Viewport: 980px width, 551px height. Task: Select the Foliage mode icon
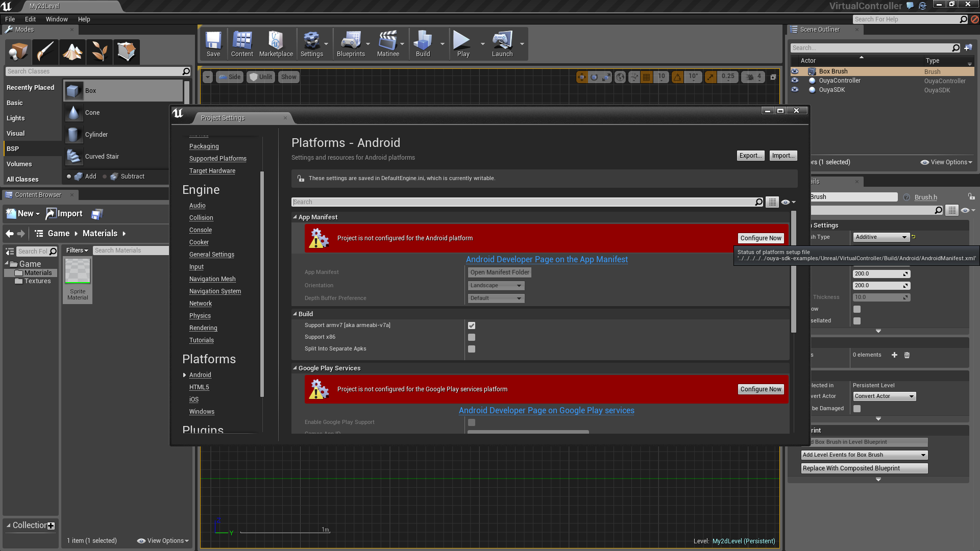[x=99, y=52]
